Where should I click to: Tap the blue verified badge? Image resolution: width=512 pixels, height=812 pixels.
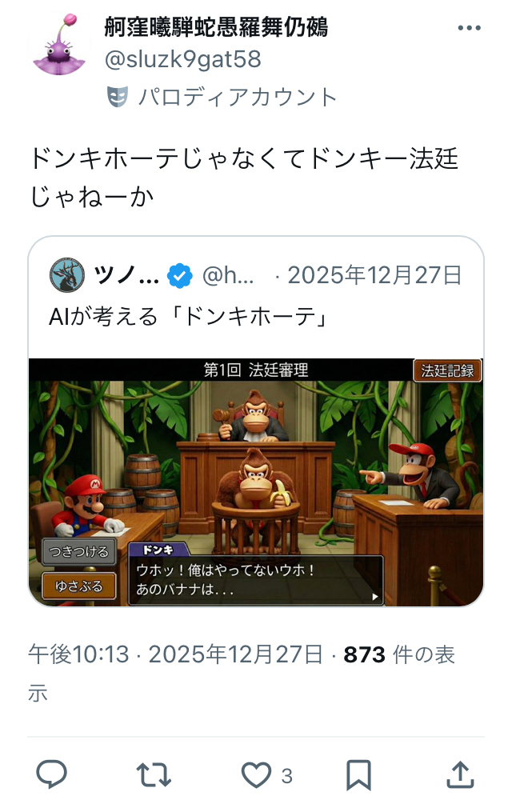pyautogui.click(x=180, y=275)
